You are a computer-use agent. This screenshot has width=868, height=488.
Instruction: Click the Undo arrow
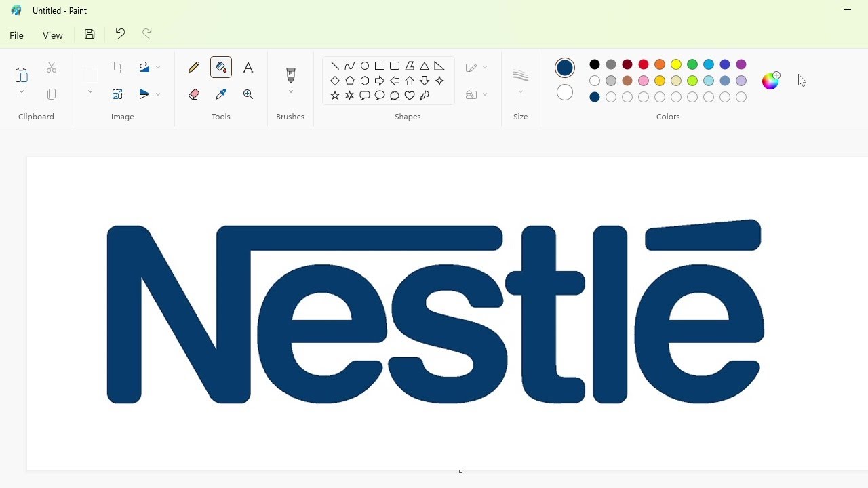(x=120, y=34)
